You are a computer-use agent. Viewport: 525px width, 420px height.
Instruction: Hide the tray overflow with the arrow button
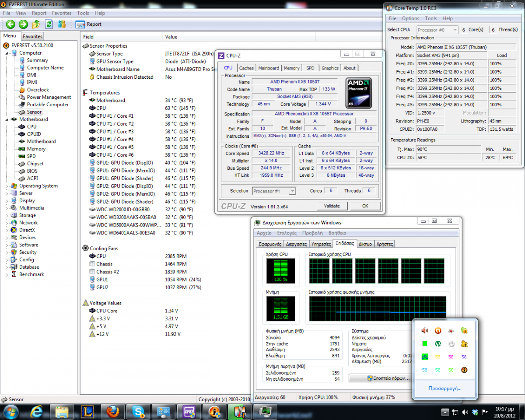click(445, 412)
